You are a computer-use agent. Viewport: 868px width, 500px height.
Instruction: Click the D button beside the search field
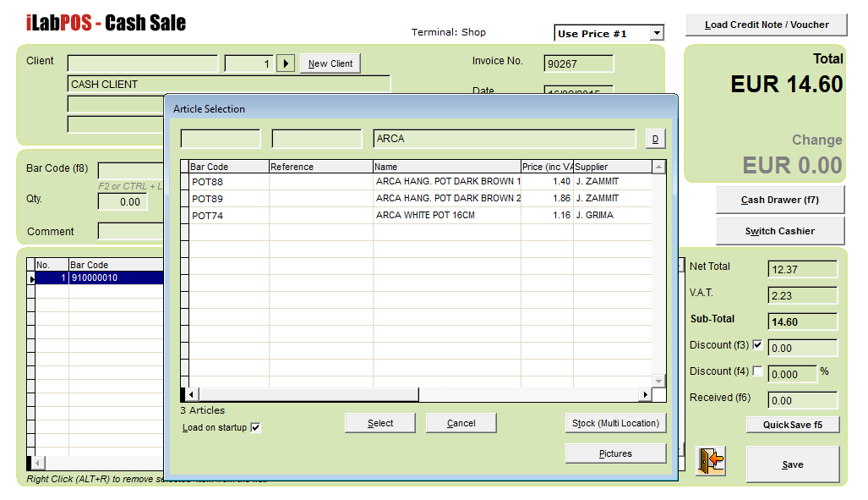tap(656, 139)
